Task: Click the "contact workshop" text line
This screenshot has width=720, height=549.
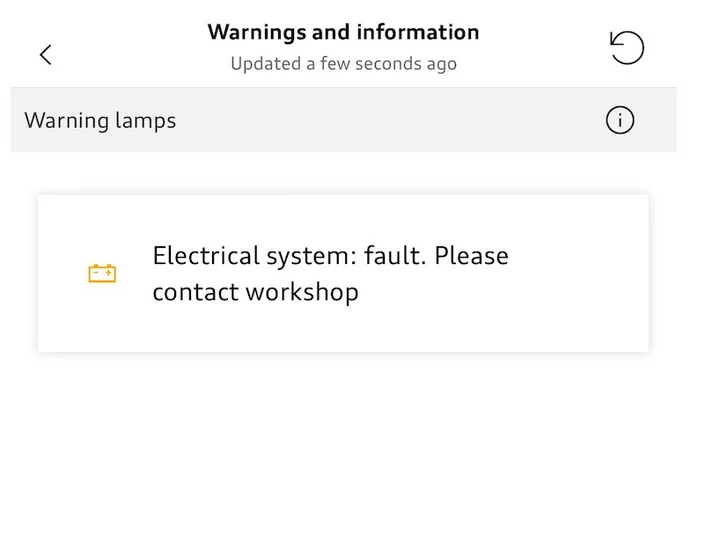Action: pyautogui.click(x=255, y=292)
